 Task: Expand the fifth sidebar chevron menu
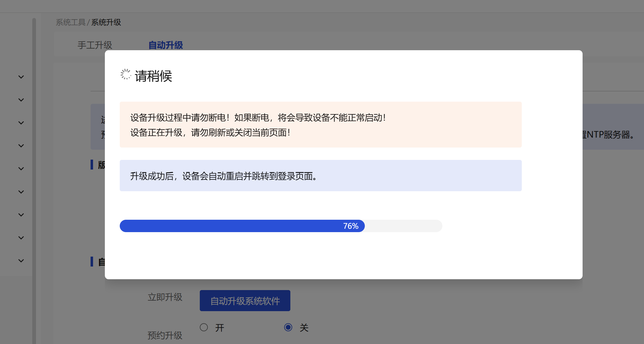click(x=21, y=169)
